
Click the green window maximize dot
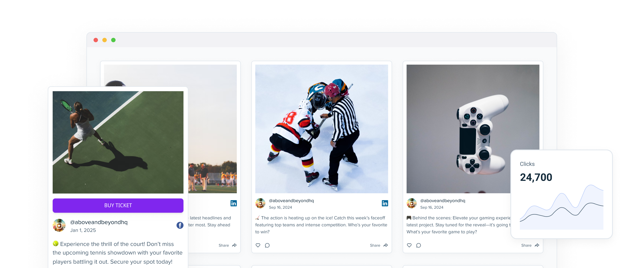pyautogui.click(x=113, y=40)
